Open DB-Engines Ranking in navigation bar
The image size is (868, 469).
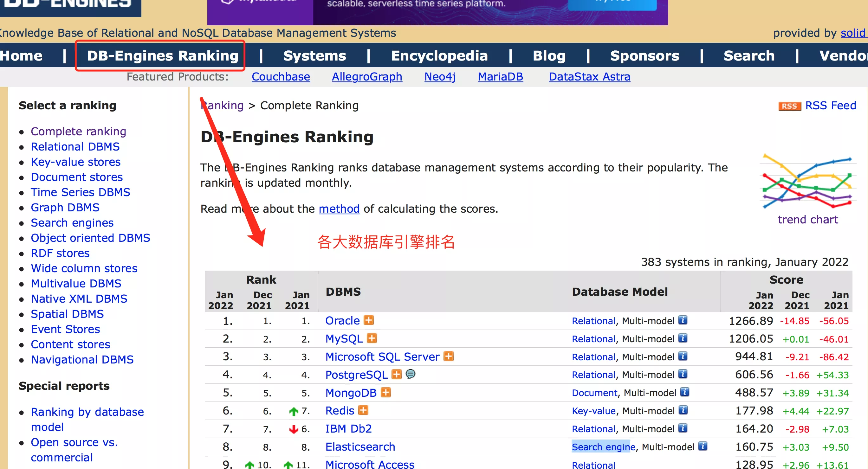point(163,55)
